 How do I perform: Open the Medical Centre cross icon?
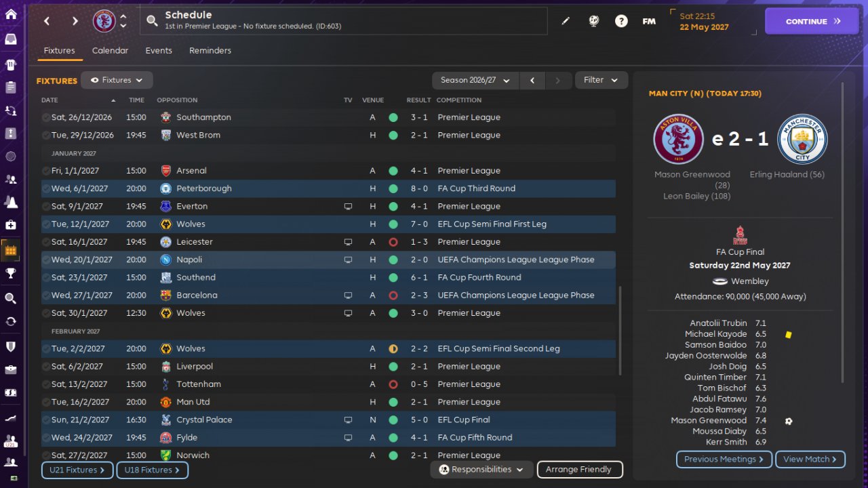(x=11, y=224)
